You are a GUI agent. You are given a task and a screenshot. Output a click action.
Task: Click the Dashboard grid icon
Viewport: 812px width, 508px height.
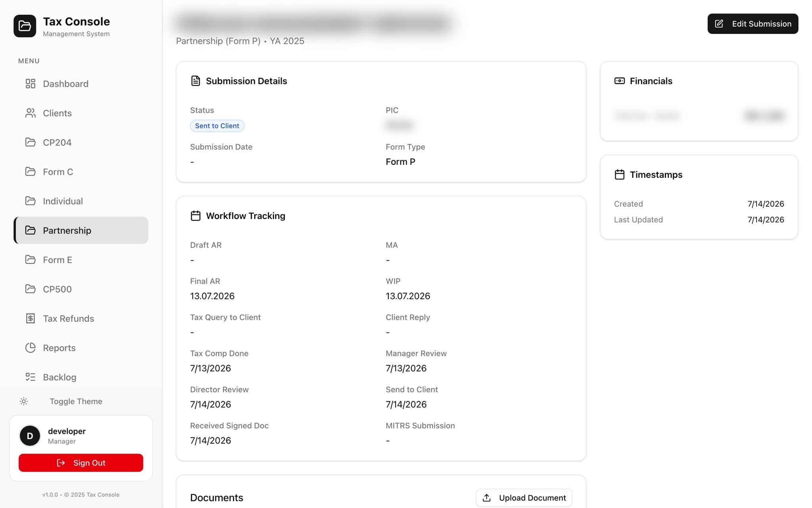(31, 84)
